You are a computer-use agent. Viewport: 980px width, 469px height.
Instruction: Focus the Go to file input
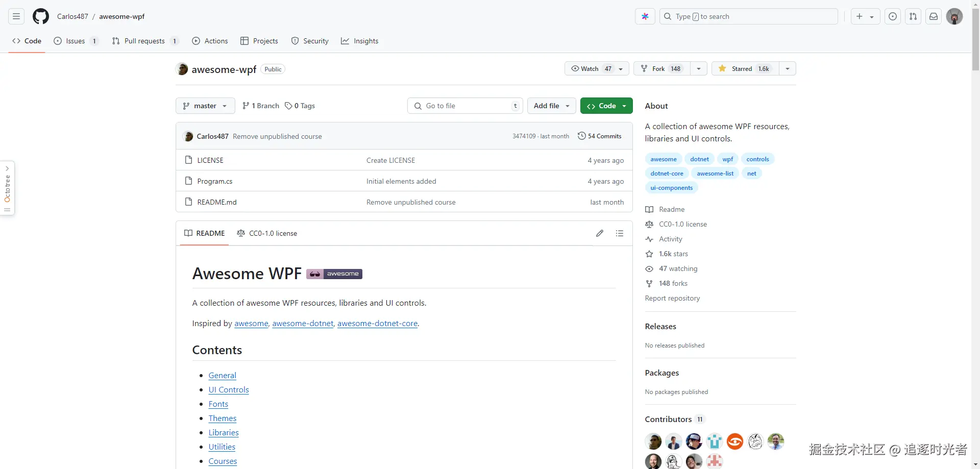(465, 106)
